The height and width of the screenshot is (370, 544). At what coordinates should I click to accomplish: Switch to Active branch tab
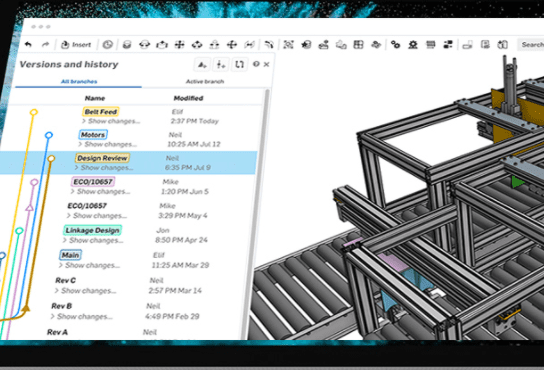pyautogui.click(x=205, y=81)
